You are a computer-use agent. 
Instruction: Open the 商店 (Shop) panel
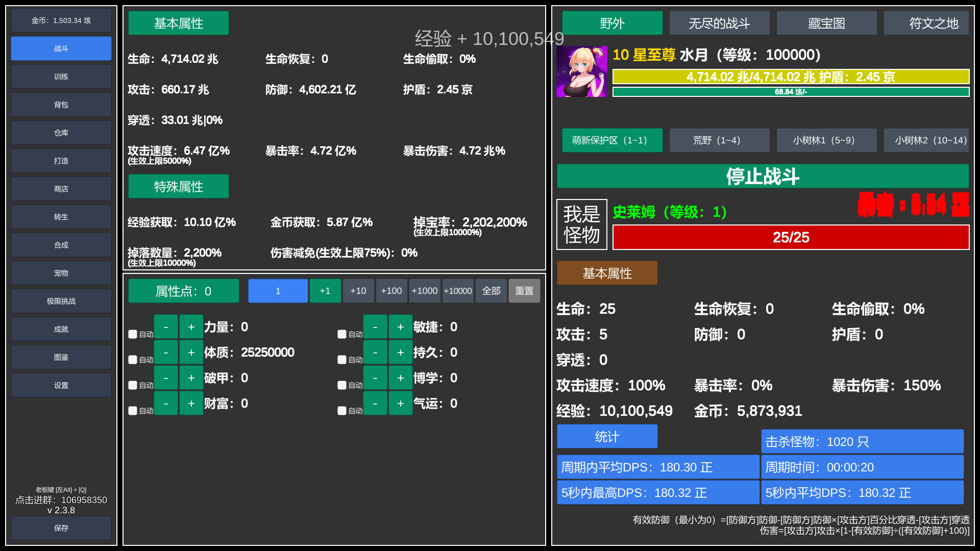tap(61, 189)
